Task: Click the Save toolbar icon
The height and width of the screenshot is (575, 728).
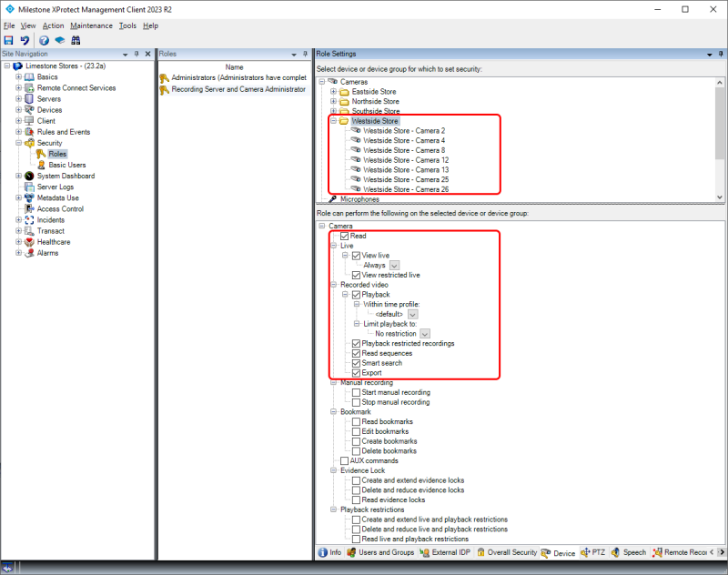Action: [x=8, y=40]
